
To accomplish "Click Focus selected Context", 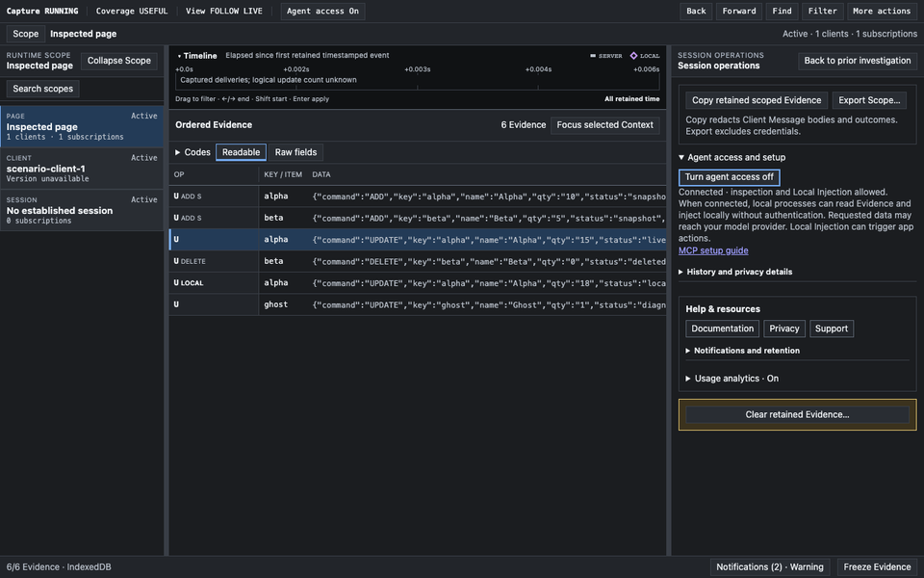I will [x=604, y=125].
